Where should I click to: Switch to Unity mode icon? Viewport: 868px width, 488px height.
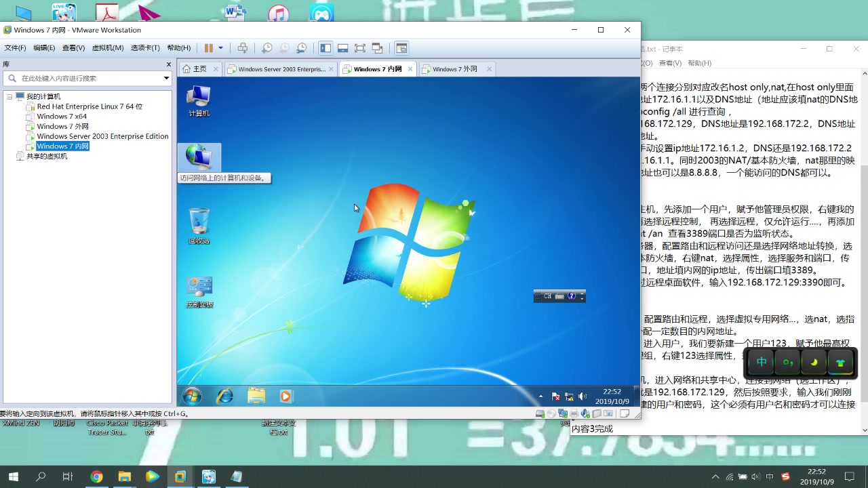click(378, 48)
